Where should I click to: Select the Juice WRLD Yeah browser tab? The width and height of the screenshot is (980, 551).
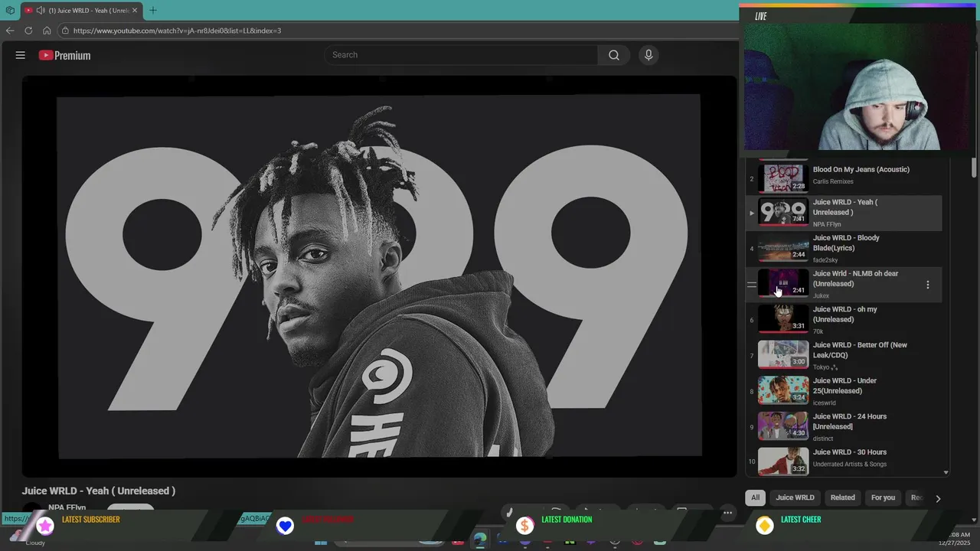coord(81,11)
